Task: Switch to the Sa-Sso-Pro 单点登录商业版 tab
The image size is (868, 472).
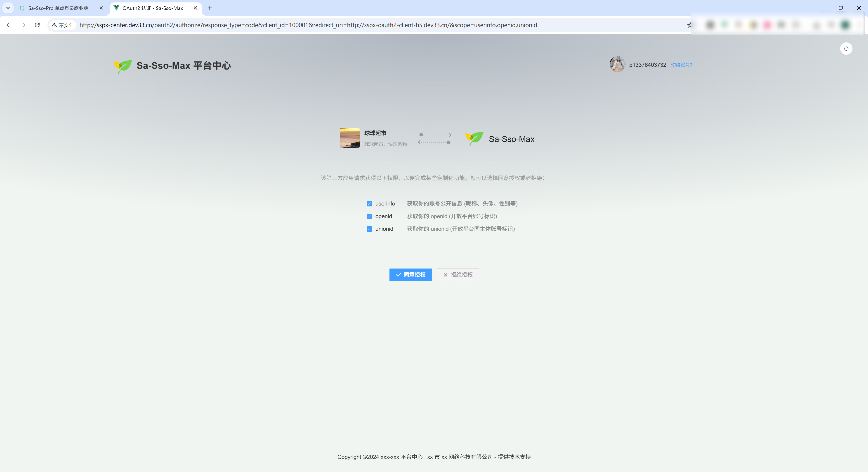Action: pos(58,8)
